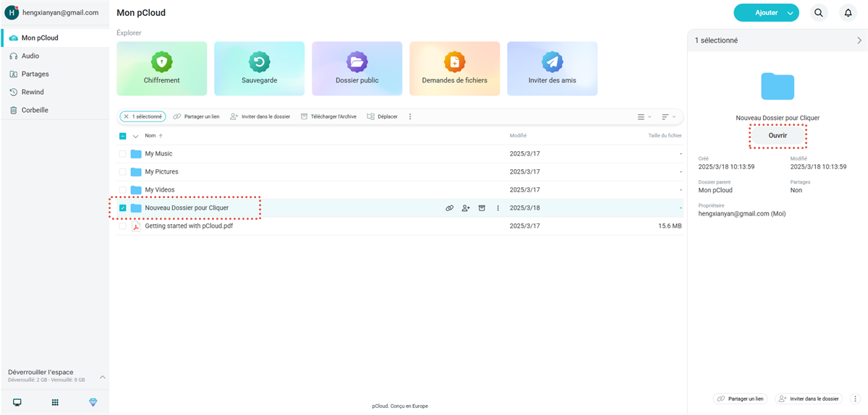Click the My Music folder icon
This screenshot has height=415, width=868.
point(136,153)
